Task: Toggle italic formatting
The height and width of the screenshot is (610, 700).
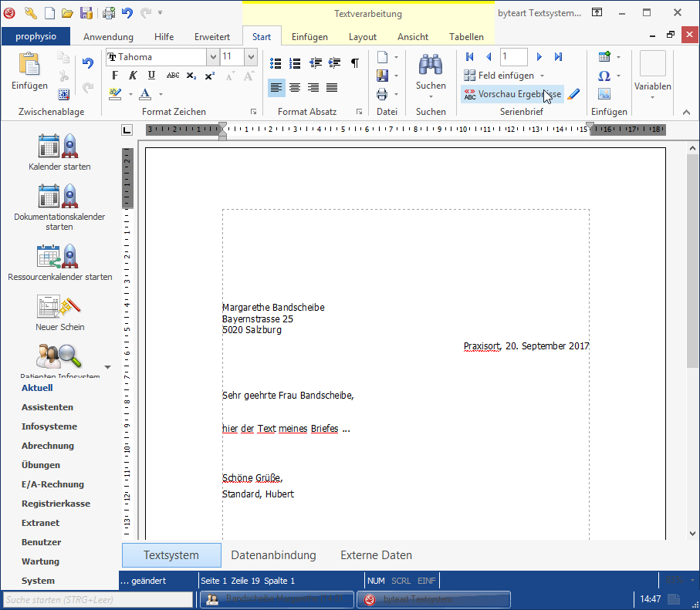Action: tap(133, 76)
